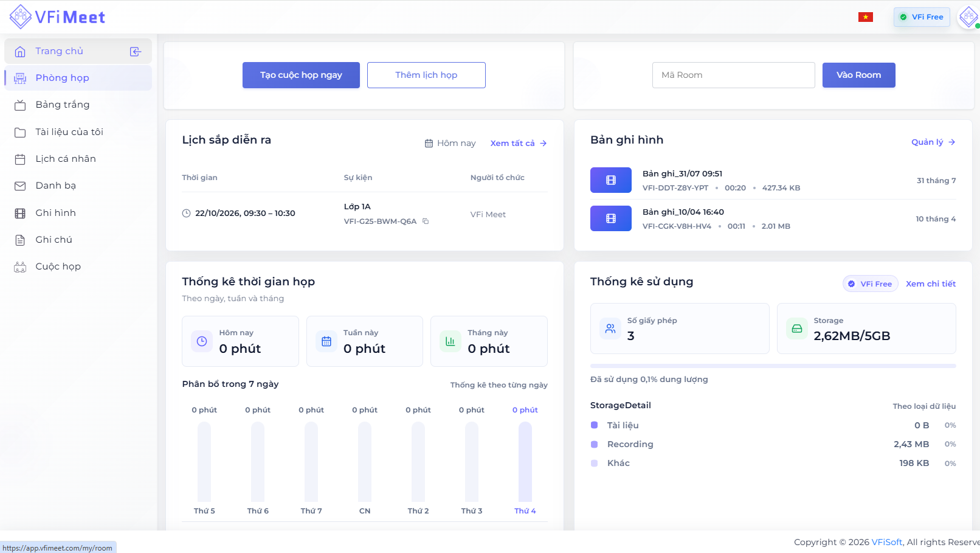Open the user avatar profile menu
This screenshot has width=980, height=553.
(968, 17)
